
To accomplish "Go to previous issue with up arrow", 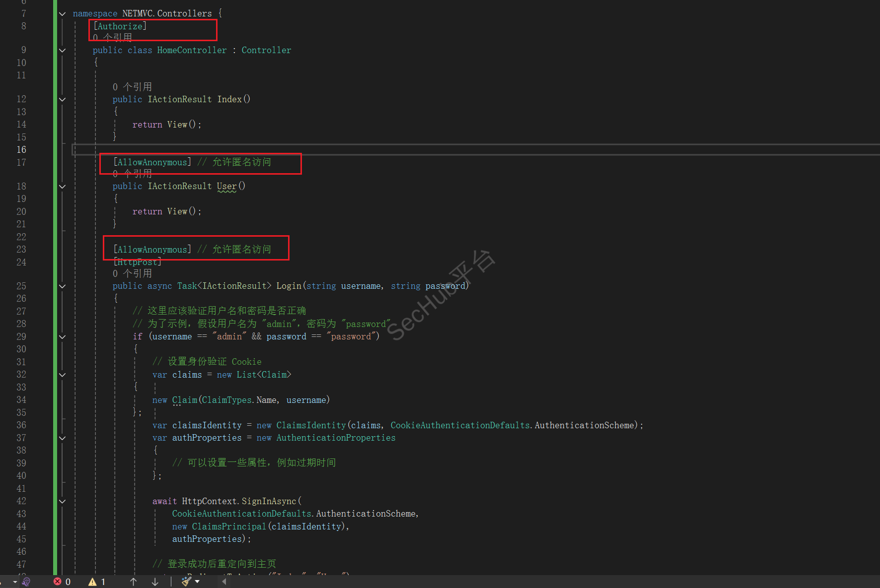I will (133, 582).
